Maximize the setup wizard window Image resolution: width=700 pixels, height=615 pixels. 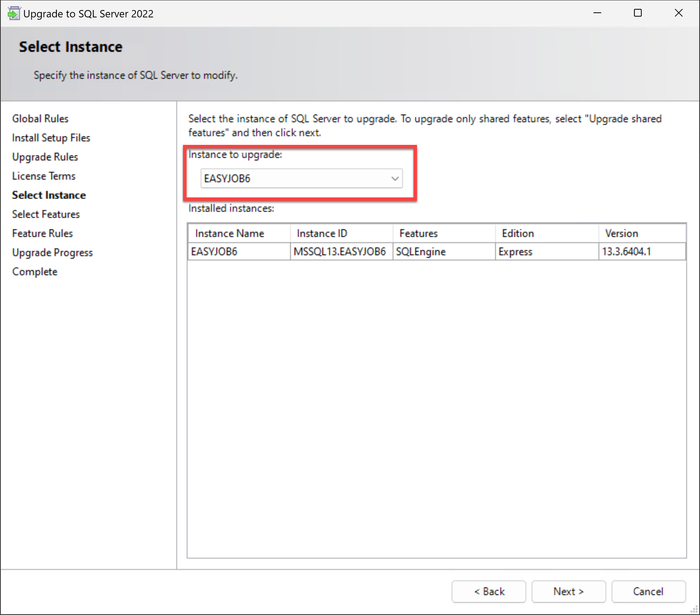638,13
